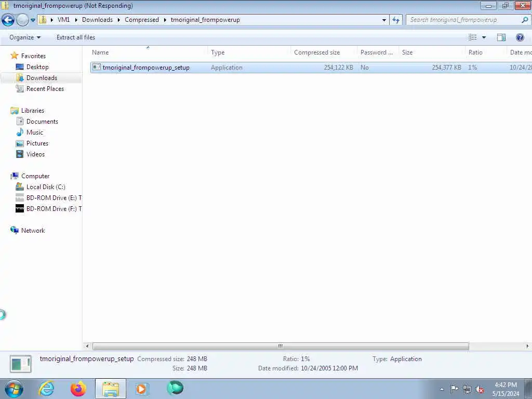The height and width of the screenshot is (399, 532).
Task: Open the Pictures library
Action: coord(37,143)
